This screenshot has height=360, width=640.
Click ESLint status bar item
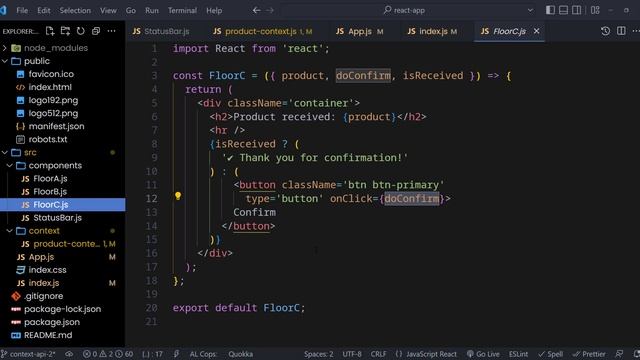point(518,354)
